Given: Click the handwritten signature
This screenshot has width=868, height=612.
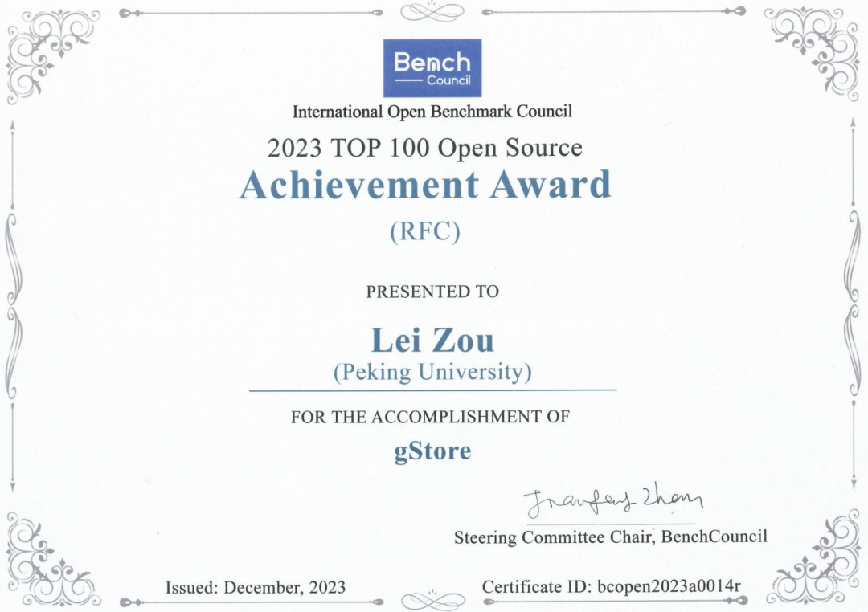Looking at the screenshot, I should point(612,501).
